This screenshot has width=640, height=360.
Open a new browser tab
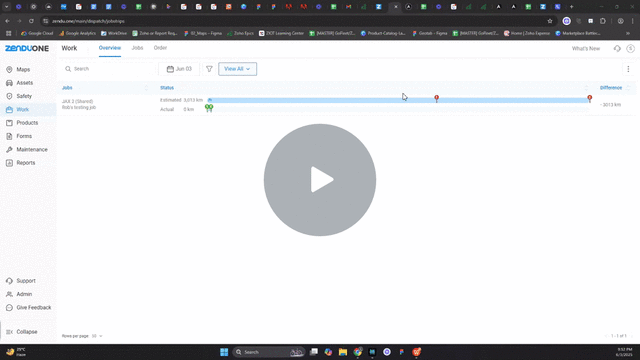pos(571,7)
